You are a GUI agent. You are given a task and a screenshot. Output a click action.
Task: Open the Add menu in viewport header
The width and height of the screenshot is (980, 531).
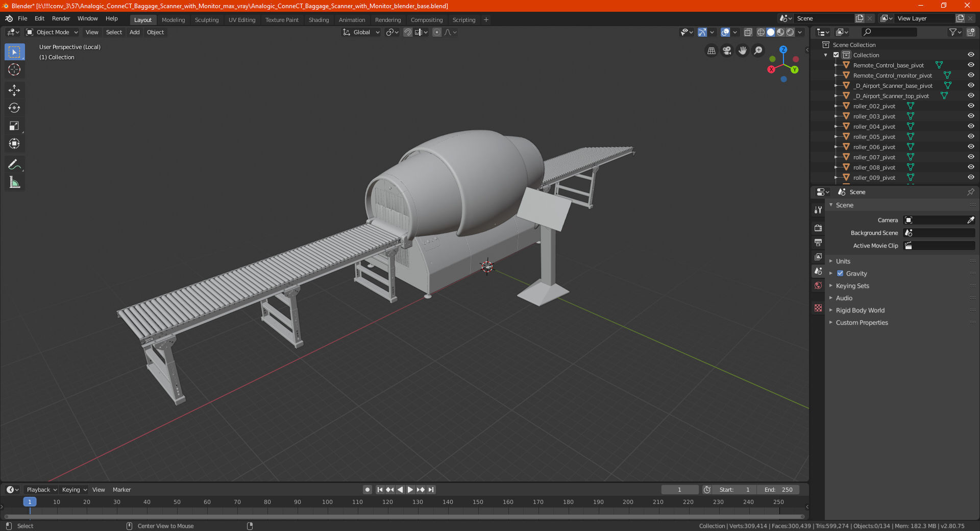click(x=134, y=32)
